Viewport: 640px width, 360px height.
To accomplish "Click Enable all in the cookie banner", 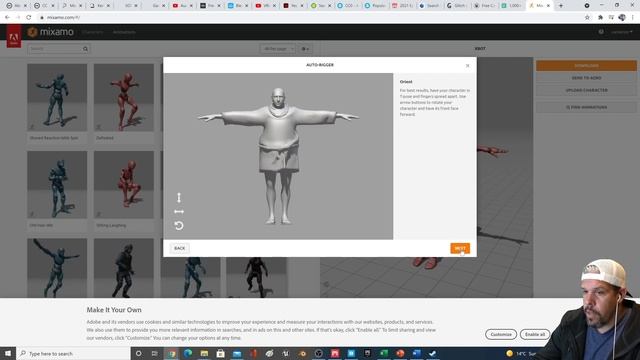I will 535,334.
